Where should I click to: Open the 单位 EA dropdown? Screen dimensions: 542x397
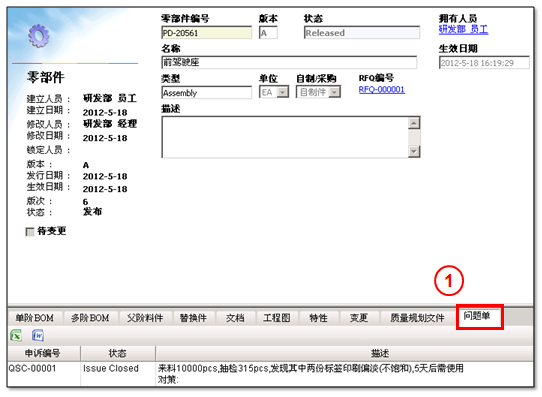283,92
